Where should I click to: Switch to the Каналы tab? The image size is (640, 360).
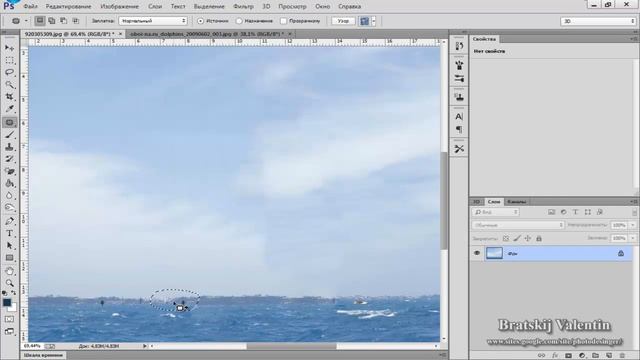coord(516,202)
